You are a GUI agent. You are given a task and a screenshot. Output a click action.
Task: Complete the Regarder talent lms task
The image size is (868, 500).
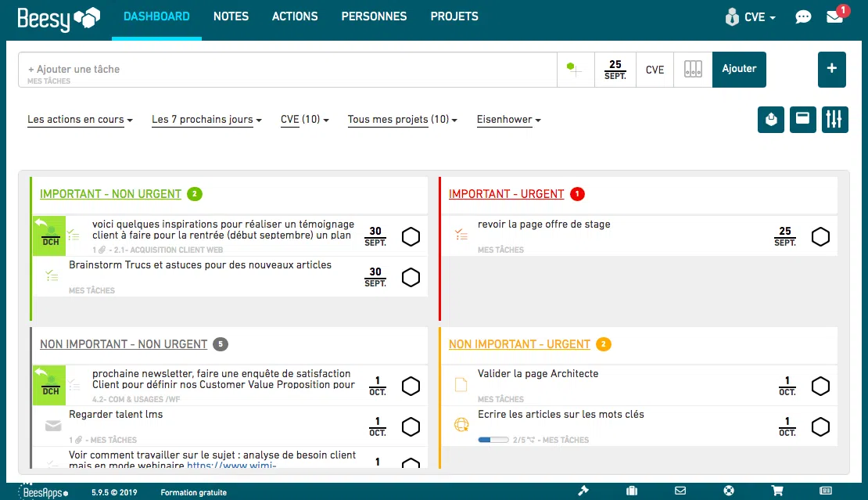(411, 427)
